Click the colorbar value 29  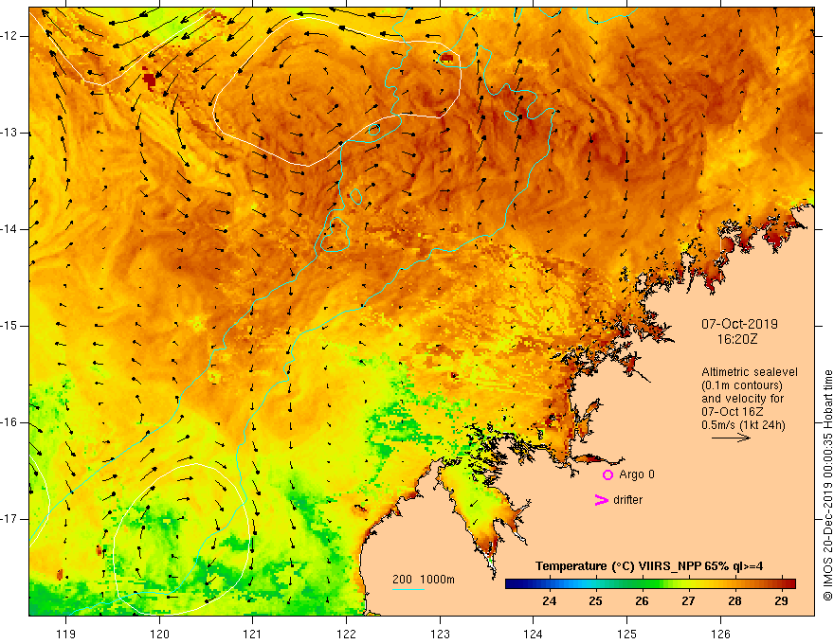781,601
